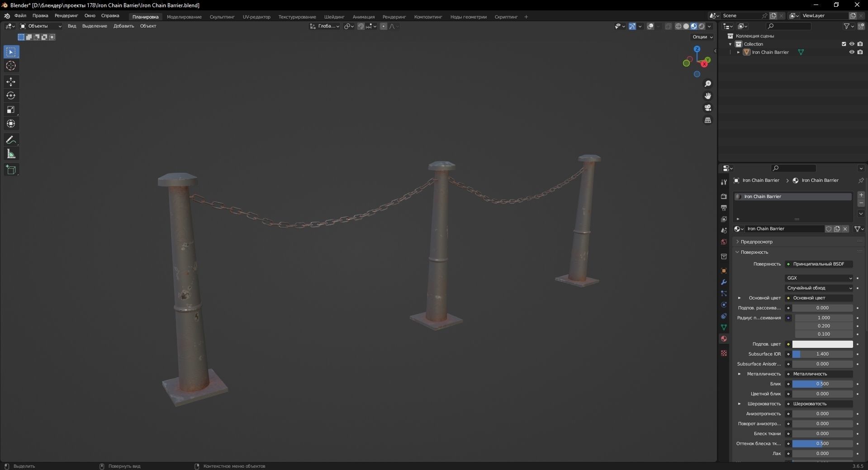Screen dimensions: 868x470
Task: Select the Annotate pencil tool
Action: [x=11, y=140]
